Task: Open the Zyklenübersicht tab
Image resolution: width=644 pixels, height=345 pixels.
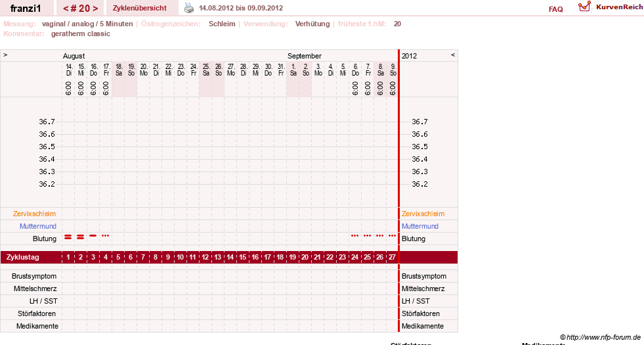Action: [x=140, y=8]
